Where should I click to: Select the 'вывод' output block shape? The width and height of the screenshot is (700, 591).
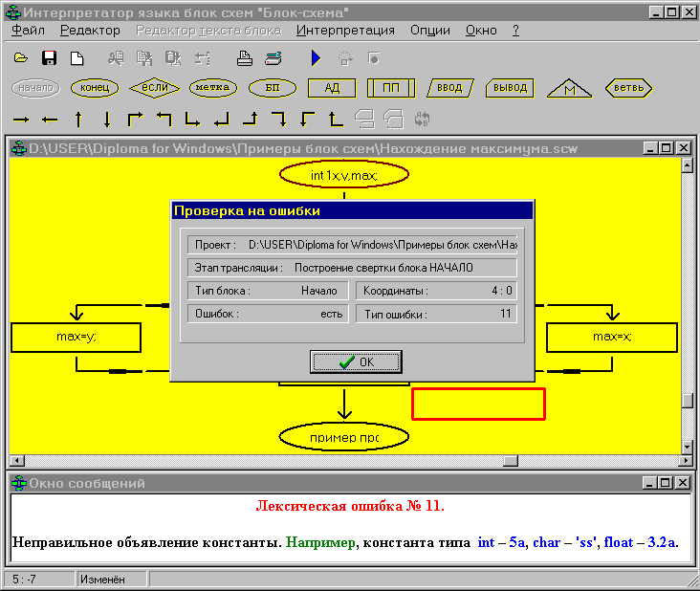[510, 88]
